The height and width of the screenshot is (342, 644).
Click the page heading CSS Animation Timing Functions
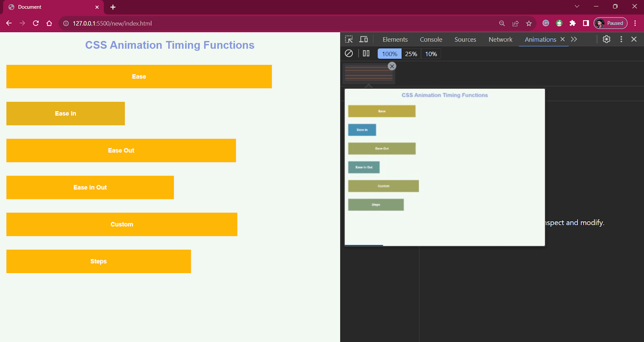pyautogui.click(x=170, y=45)
